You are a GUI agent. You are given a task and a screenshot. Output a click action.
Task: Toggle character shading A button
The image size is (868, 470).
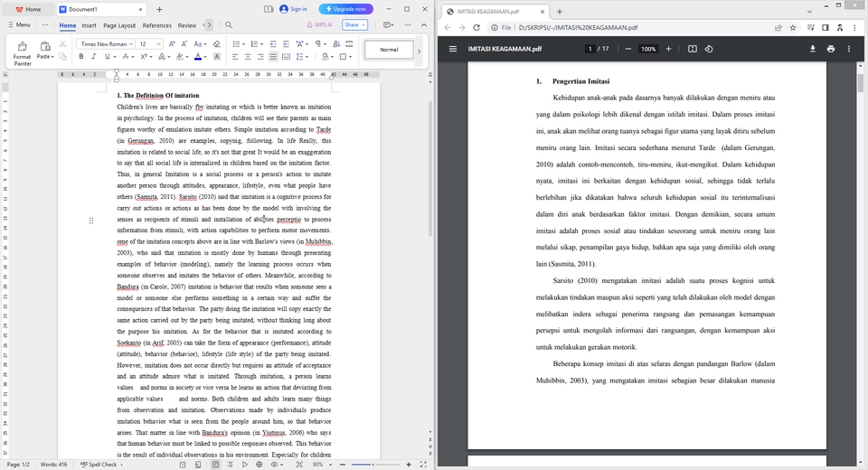217,56
